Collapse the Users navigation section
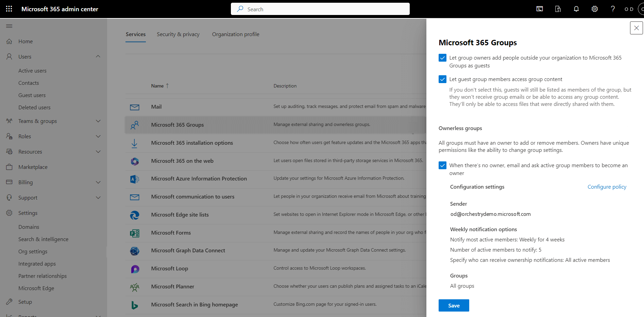This screenshot has height=317, width=644. (98, 57)
